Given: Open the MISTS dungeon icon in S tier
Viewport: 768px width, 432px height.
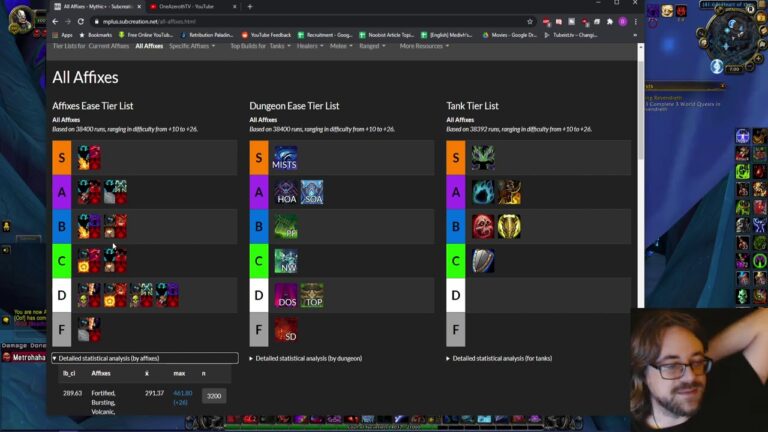Looking at the screenshot, I should coord(285,158).
